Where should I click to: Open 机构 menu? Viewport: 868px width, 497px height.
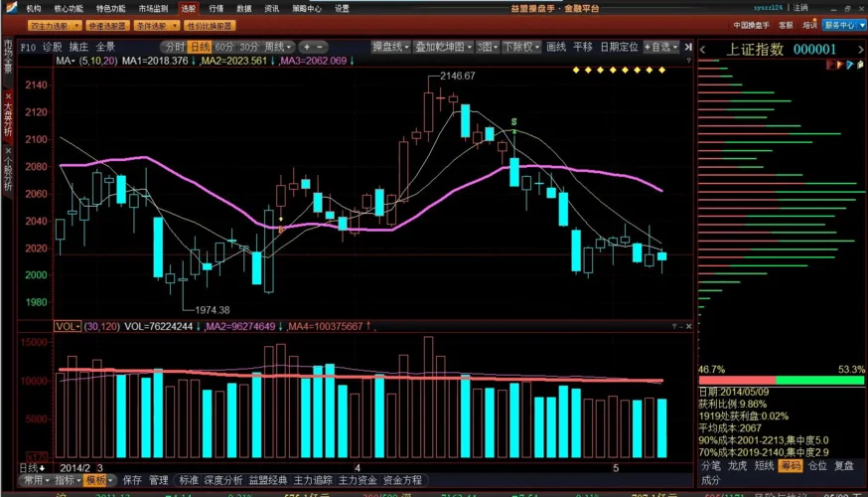pos(33,8)
